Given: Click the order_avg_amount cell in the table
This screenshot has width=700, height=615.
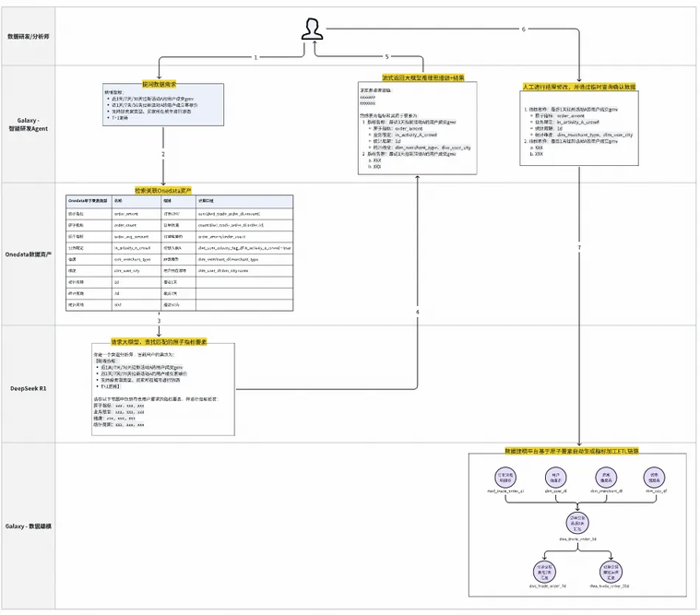Looking at the screenshot, I should [136, 237].
